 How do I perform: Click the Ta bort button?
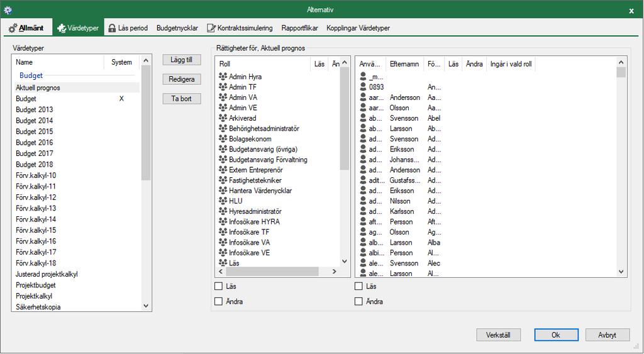182,99
